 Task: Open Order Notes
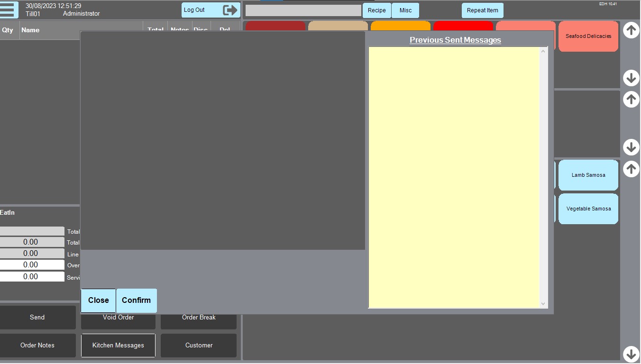tap(37, 346)
